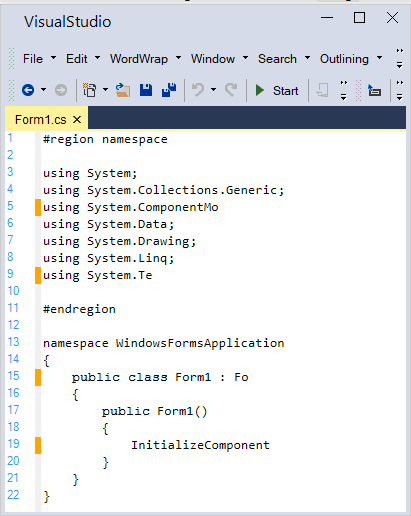Click the 'using System.ComponentMo' line
Image resolution: width=411 pixels, height=516 pixels.
click(131, 207)
